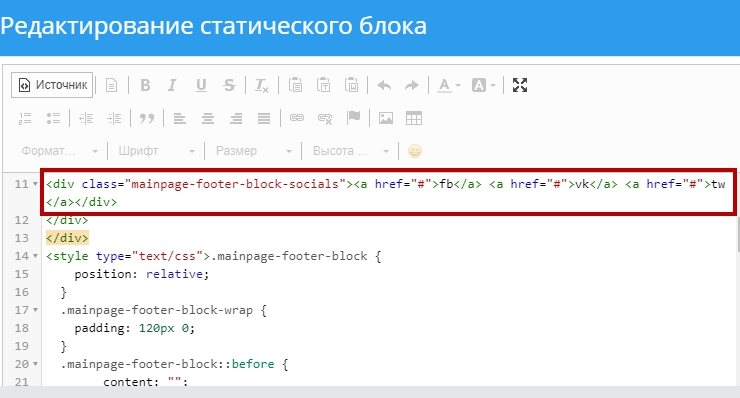This screenshot has width=740, height=398.
Task: Click the Paste clipboard icon
Action: 295,85
